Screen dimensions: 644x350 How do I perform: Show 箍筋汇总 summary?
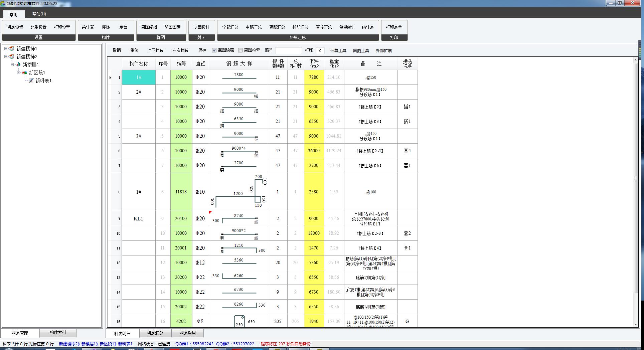[x=277, y=27]
